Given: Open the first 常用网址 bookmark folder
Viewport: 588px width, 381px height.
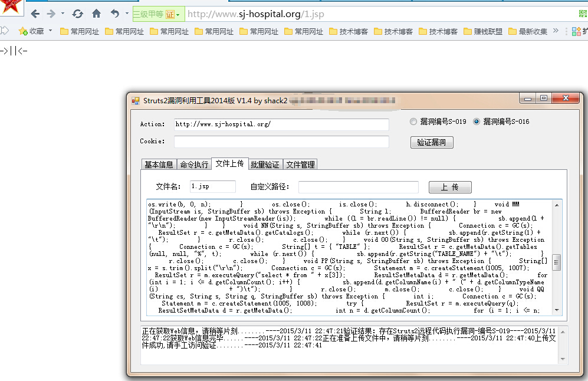Looking at the screenshot, I should (80, 31).
